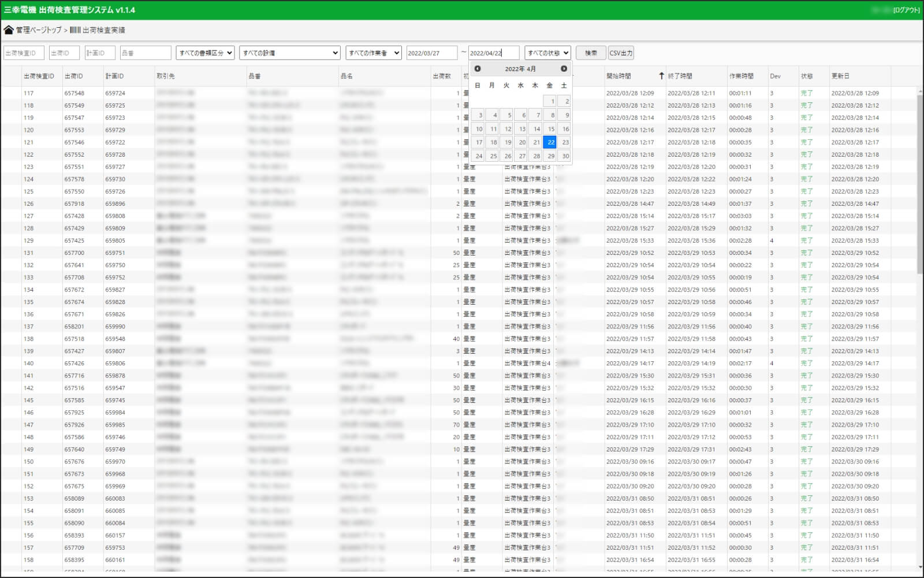Open the すべての状態 dropdown
Image resolution: width=924 pixels, height=578 pixels.
[x=547, y=53]
